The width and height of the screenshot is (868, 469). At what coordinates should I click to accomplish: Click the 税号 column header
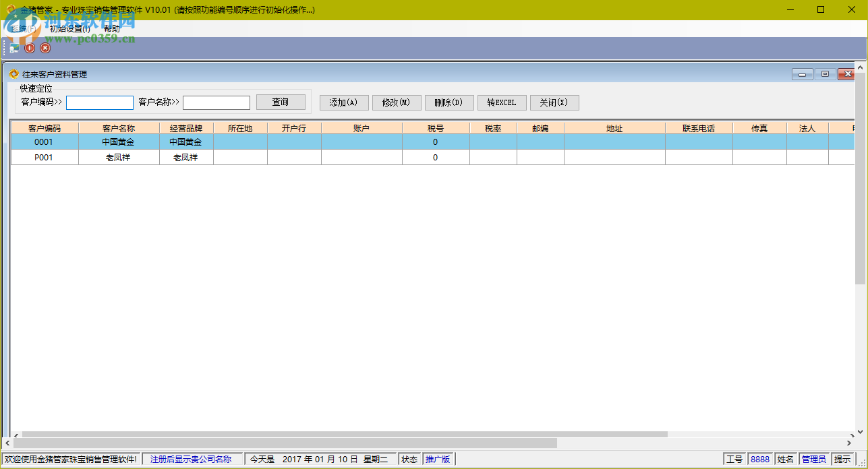[x=436, y=128]
